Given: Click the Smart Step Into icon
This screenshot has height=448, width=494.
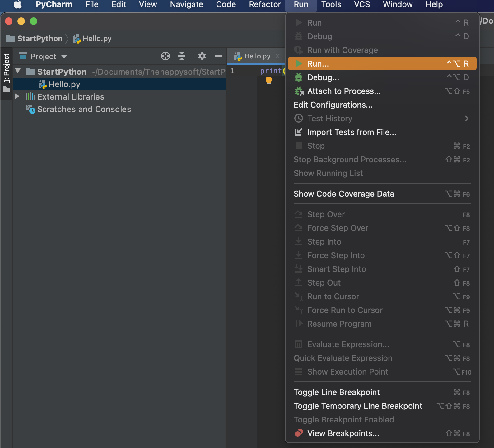Looking at the screenshot, I should pyautogui.click(x=299, y=269).
